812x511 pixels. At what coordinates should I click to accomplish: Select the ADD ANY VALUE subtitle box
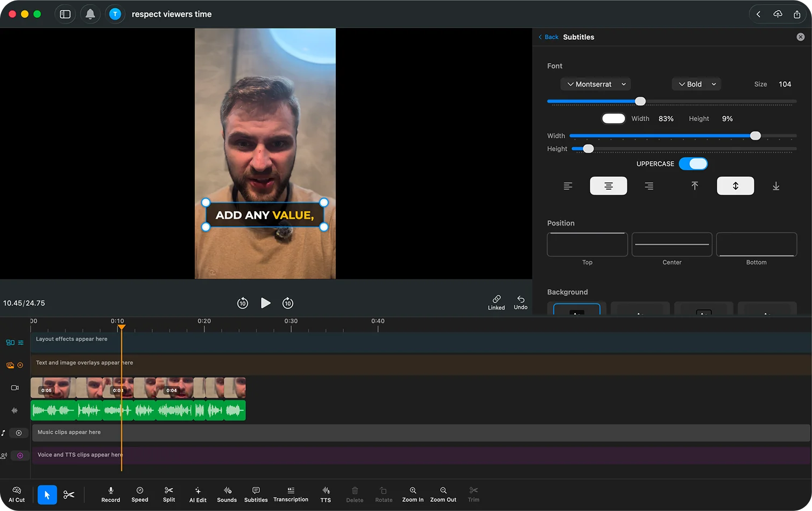point(265,215)
